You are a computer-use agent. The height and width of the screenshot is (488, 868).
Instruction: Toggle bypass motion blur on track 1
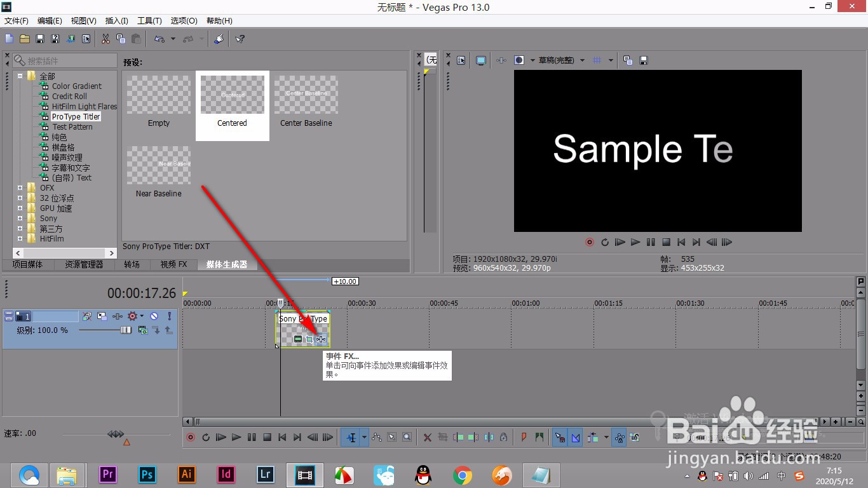(x=87, y=316)
